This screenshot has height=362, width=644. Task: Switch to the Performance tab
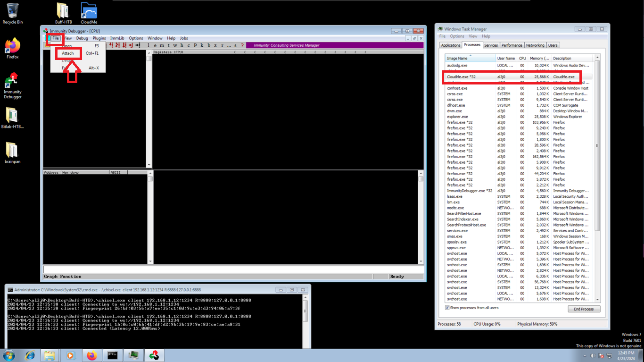click(512, 45)
